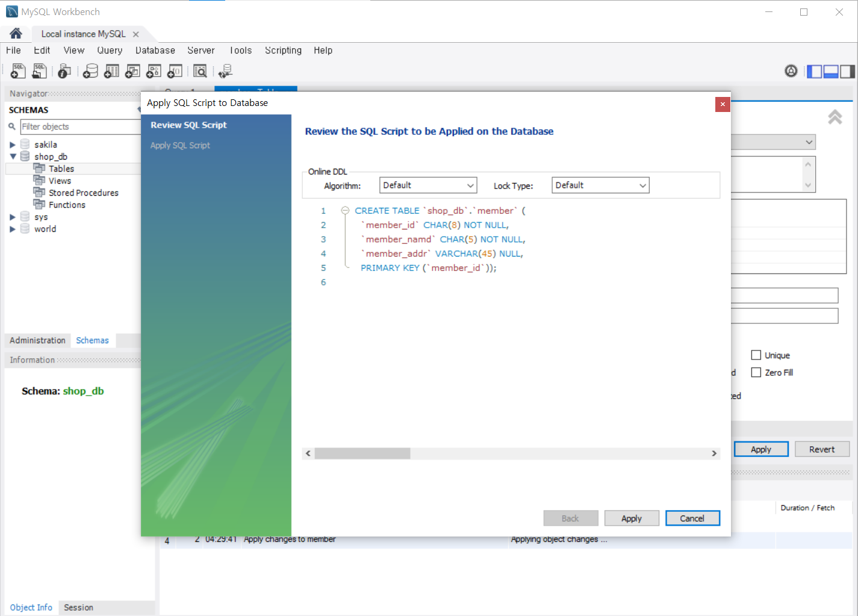Image resolution: width=858 pixels, height=616 pixels.
Task: Click the Back button in the dialog
Action: pos(570,518)
